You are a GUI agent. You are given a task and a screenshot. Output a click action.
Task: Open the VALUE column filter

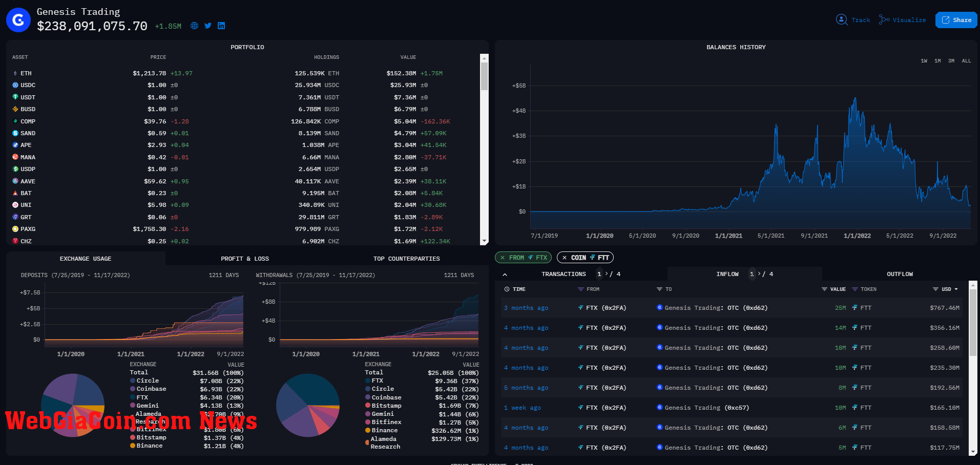(824, 289)
